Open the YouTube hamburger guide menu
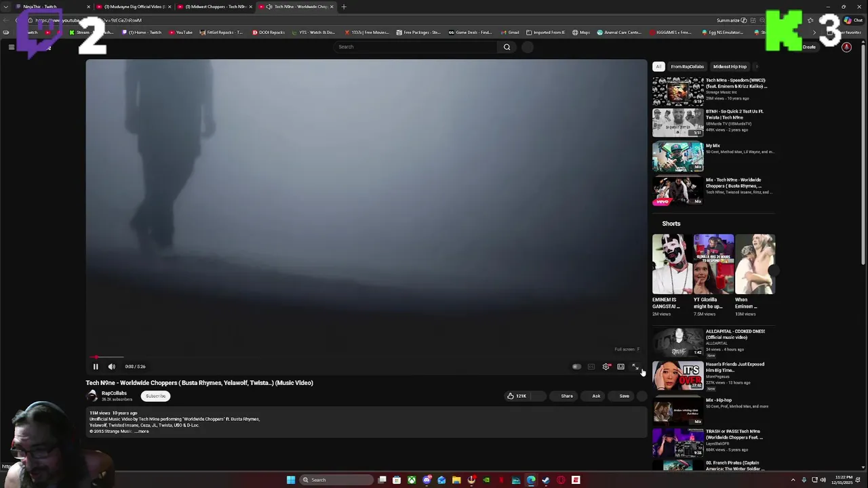Screen dimensions: 868x488 click(12, 47)
